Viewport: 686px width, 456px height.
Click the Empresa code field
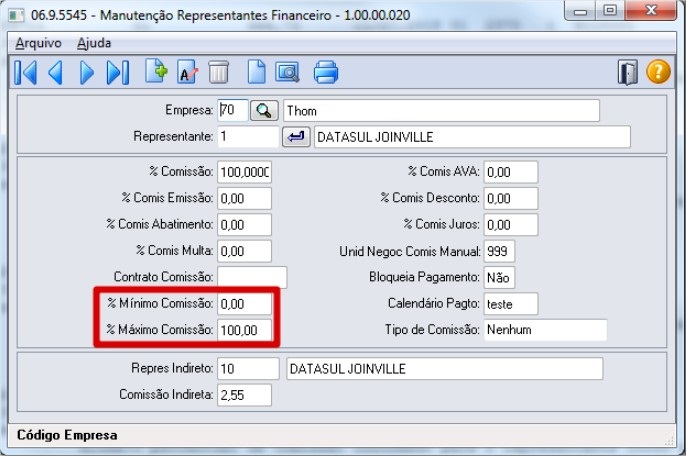point(233,110)
